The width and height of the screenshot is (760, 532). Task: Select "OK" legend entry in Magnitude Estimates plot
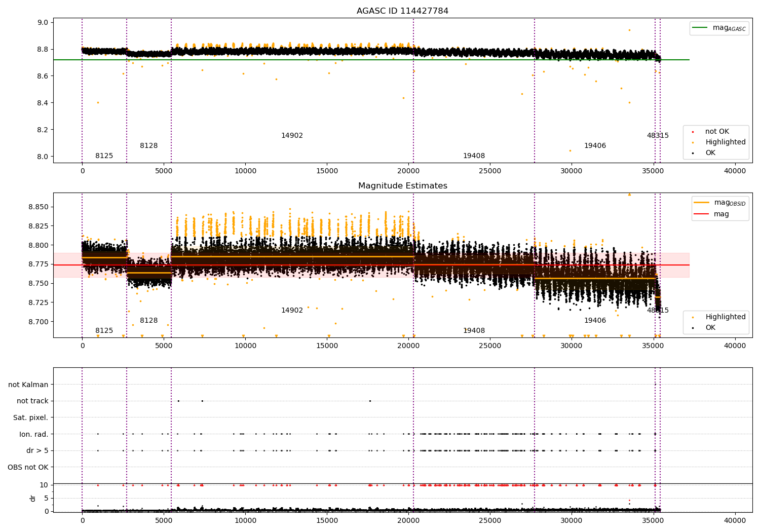[x=710, y=328]
